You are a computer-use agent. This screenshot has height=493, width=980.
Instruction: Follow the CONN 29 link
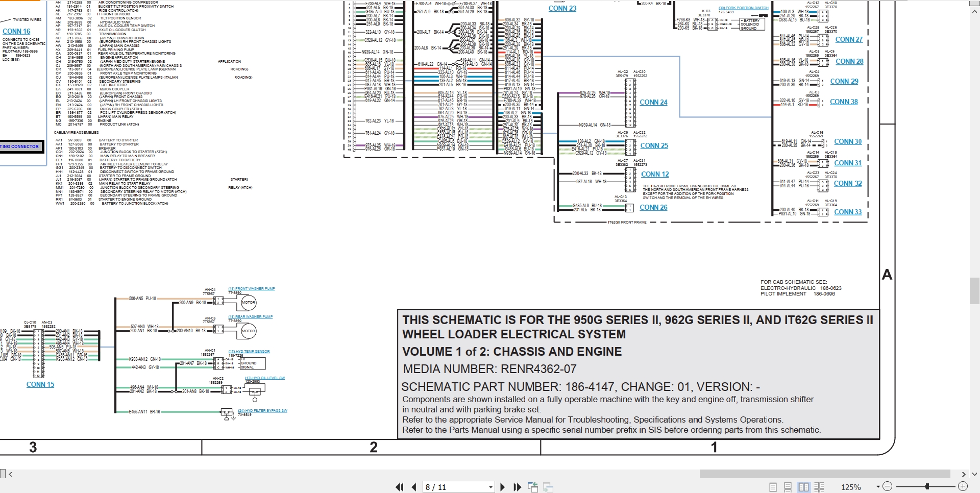(x=844, y=81)
